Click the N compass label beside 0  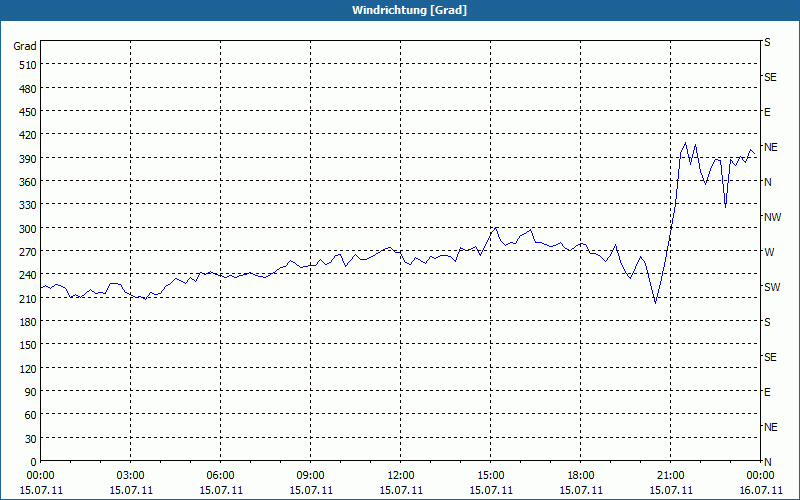[767, 462]
